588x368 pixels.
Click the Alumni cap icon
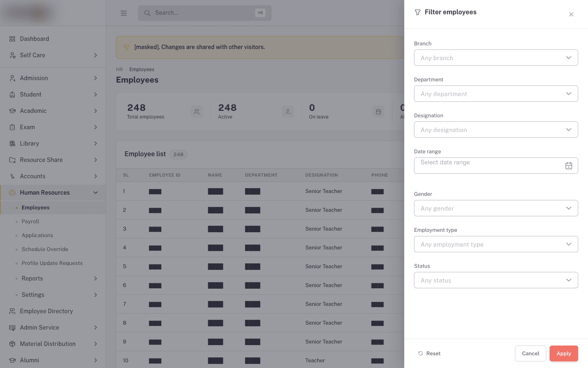(12, 360)
